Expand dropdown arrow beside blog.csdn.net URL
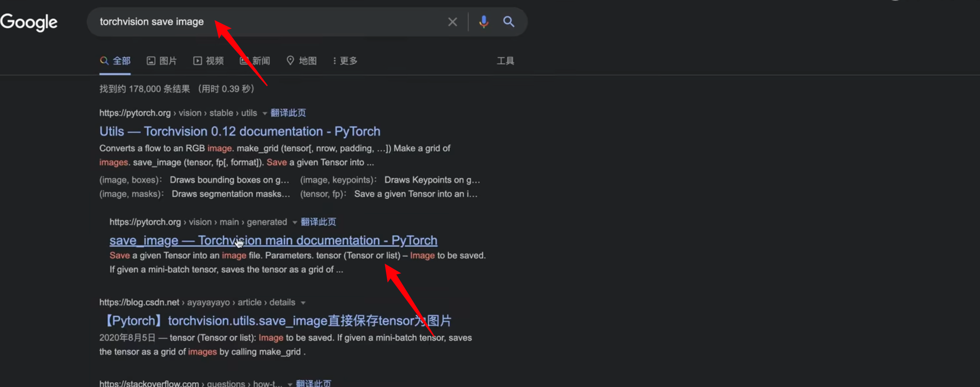This screenshot has height=387, width=980. (303, 303)
